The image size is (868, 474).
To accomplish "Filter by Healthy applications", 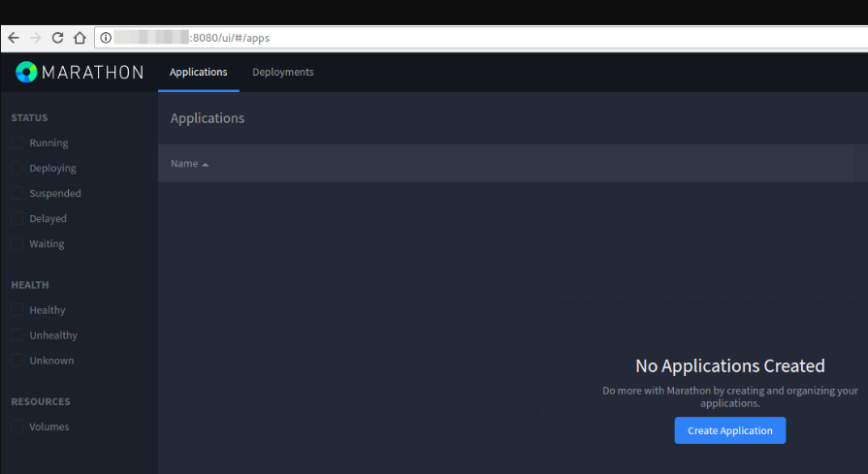I will point(17,310).
